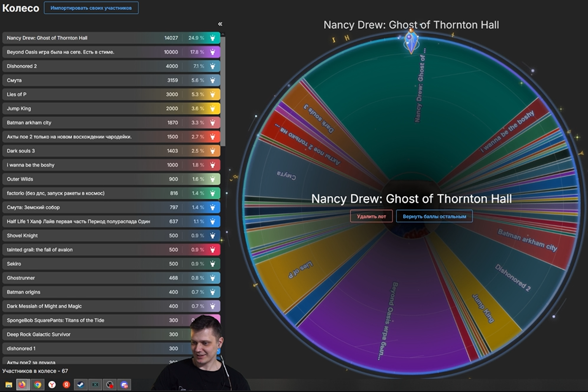588x392 pixels.
Task: Click the Batman origins lot name
Action: coord(23,292)
